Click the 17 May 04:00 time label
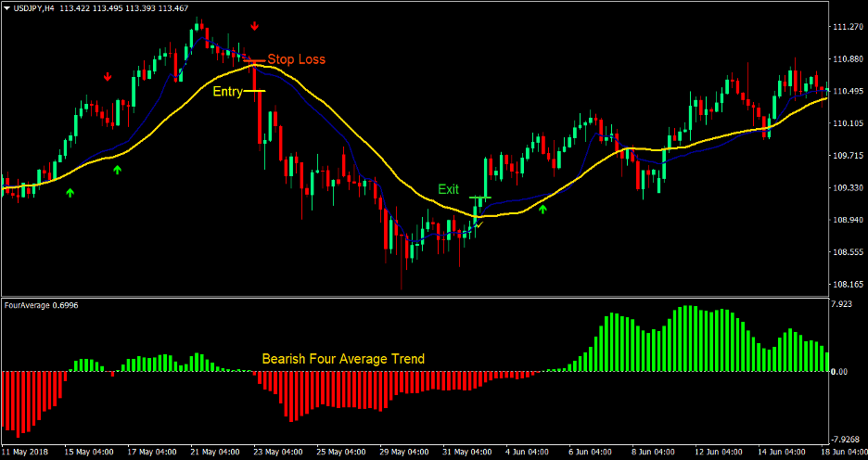Screen dimensions: 868x460 (153, 452)
